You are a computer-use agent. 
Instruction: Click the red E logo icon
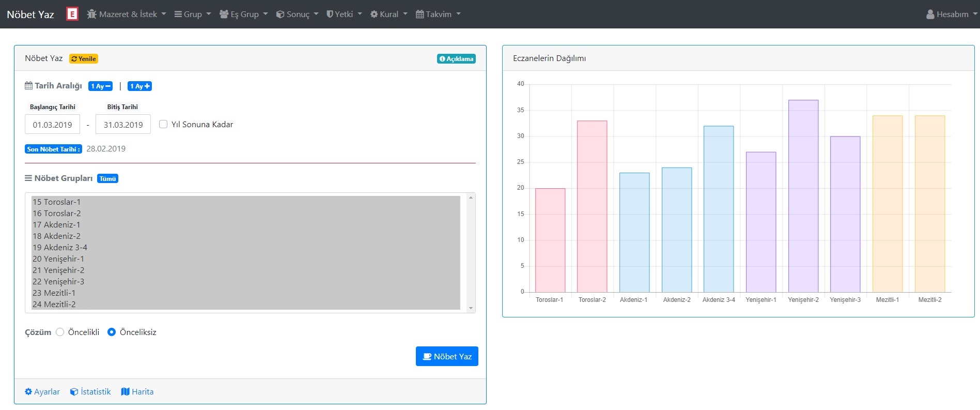[72, 14]
